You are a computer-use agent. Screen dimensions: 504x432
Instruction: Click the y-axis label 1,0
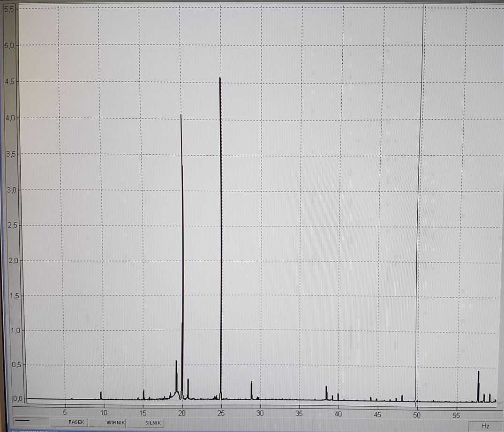click(15, 330)
